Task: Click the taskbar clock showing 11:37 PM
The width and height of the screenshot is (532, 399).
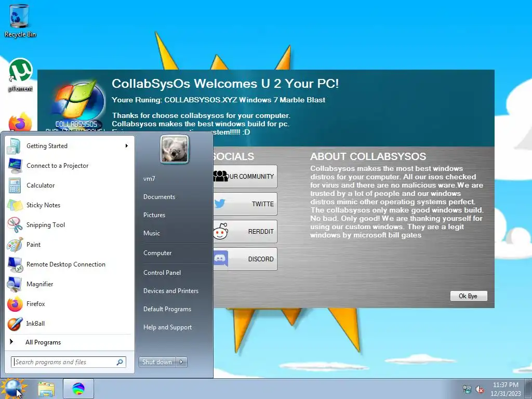Action: (x=506, y=389)
